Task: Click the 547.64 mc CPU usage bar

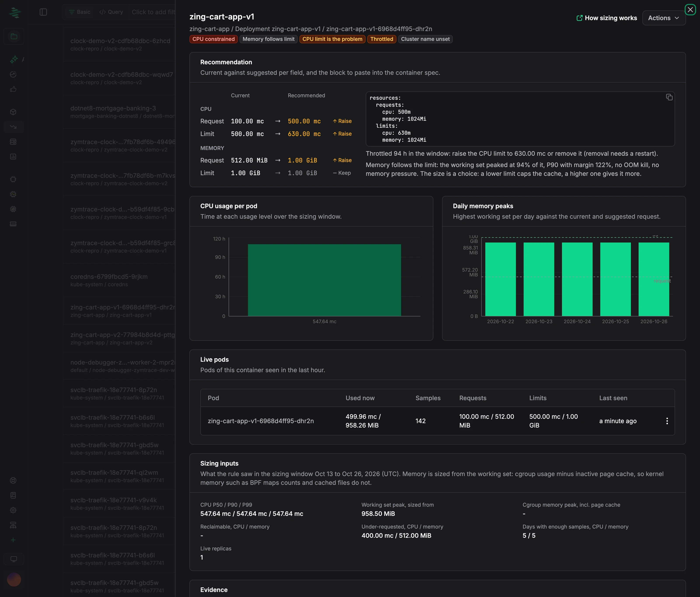Action: [x=324, y=280]
